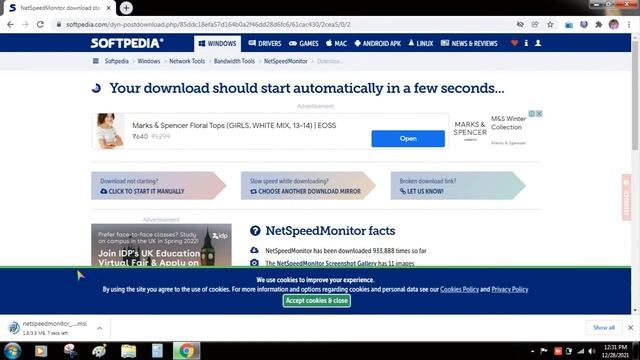Go to Windows breadcrumb link
This screenshot has width=640, height=360.
pyautogui.click(x=149, y=61)
